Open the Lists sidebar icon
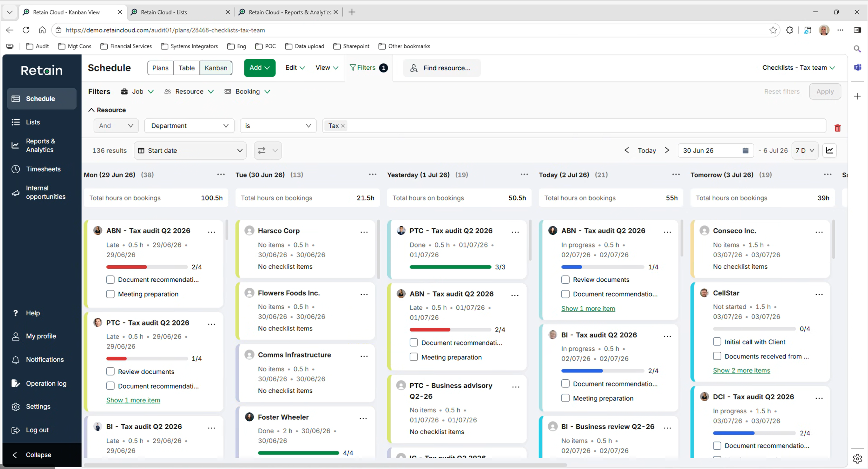 click(x=15, y=122)
